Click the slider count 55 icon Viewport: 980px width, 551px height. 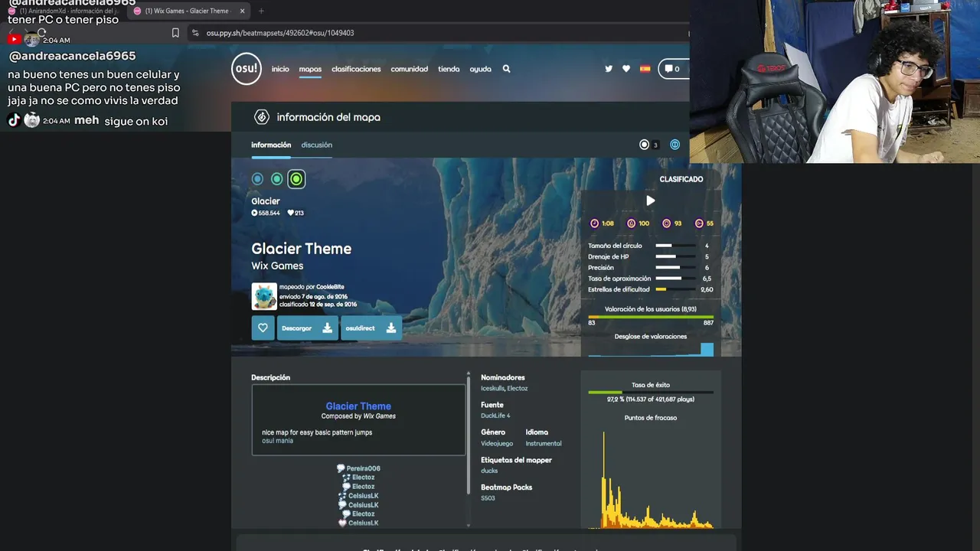pyautogui.click(x=699, y=223)
